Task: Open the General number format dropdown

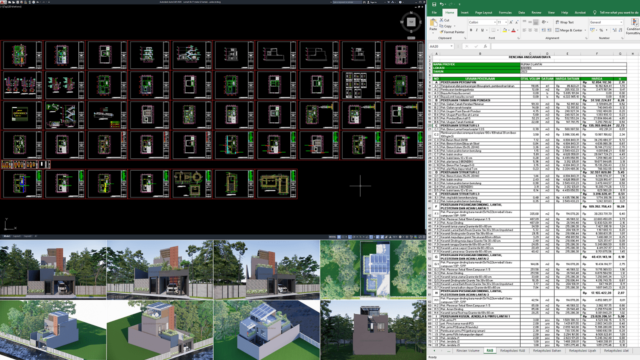Action: coord(606,22)
